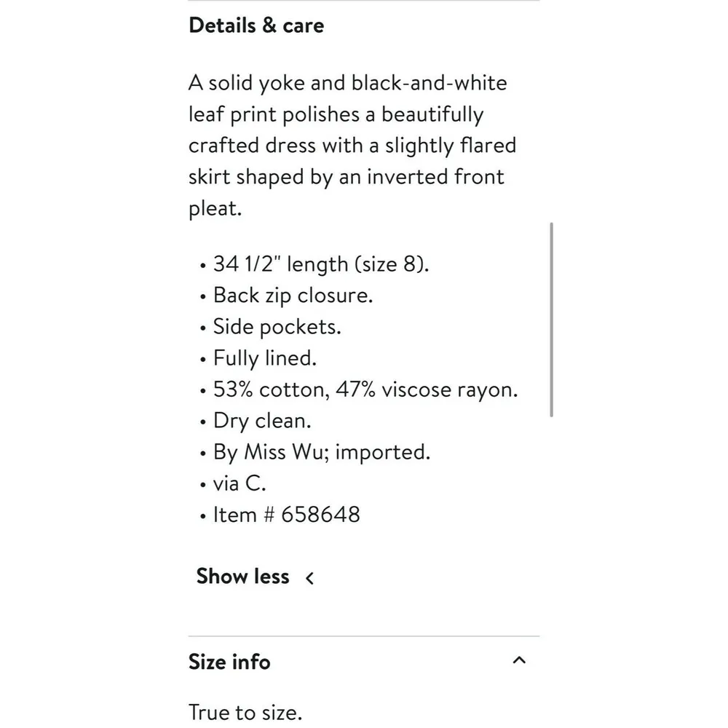Click the product description paragraph
The image size is (728, 728).
[352, 145]
